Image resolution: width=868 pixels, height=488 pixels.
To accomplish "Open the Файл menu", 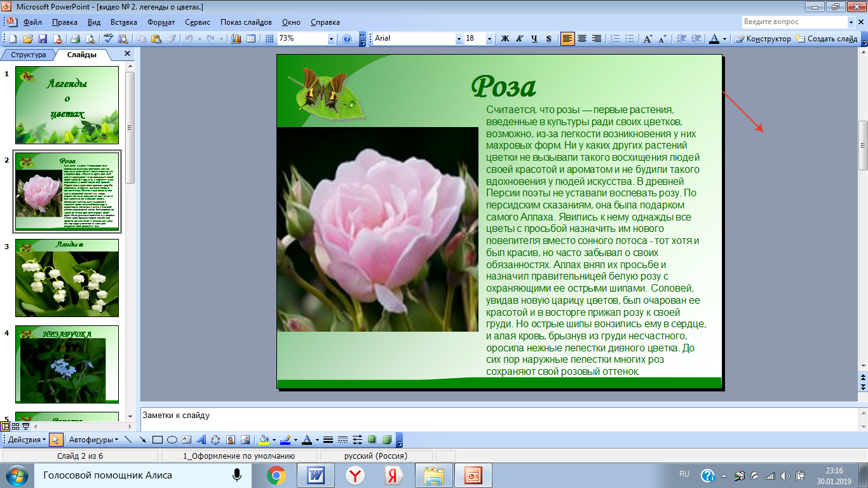I will tap(32, 22).
